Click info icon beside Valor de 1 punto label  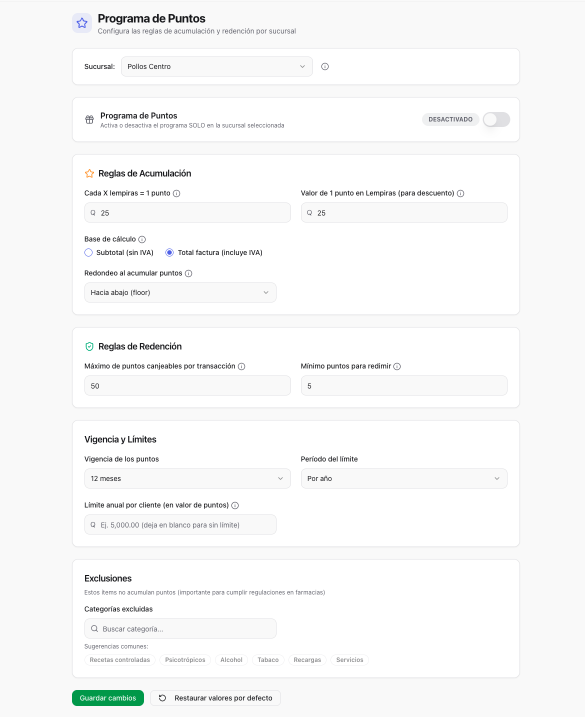[x=461, y=193]
